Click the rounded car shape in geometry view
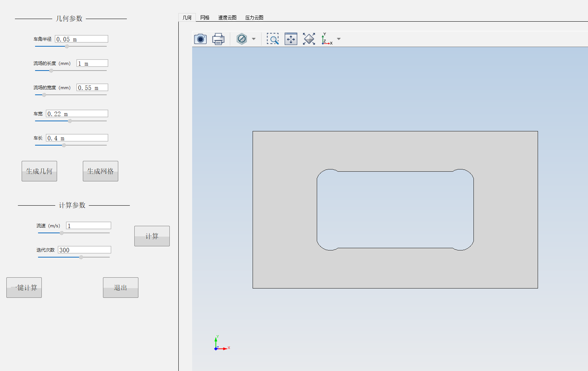The width and height of the screenshot is (588, 371). [x=395, y=209]
